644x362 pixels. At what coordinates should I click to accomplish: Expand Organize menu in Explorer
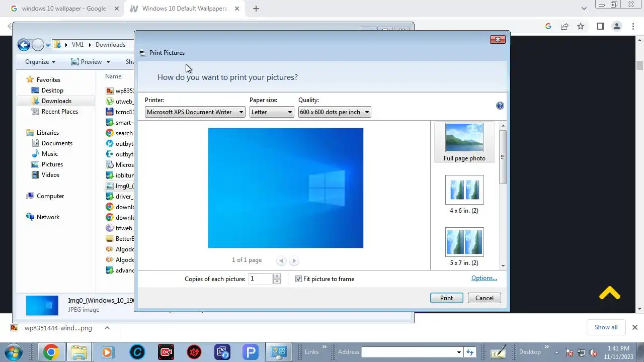40,62
